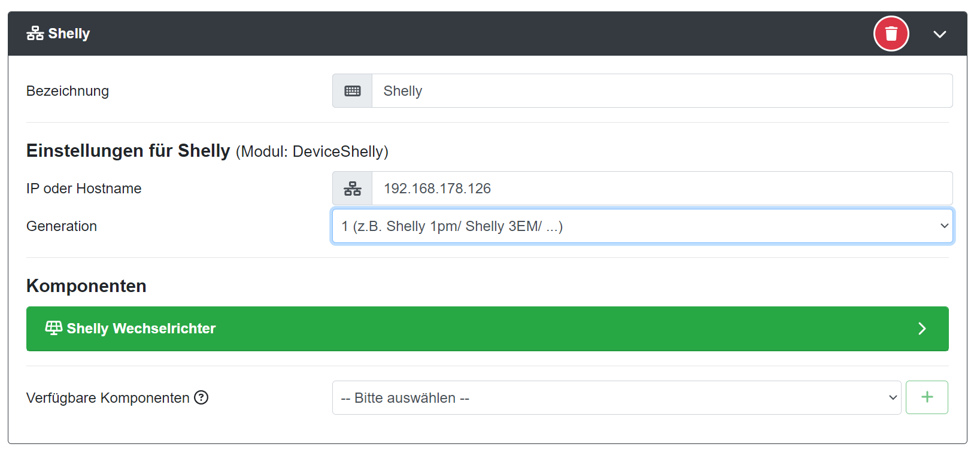
Task: Click the IP oder Hostname label
Action: point(84,189)
